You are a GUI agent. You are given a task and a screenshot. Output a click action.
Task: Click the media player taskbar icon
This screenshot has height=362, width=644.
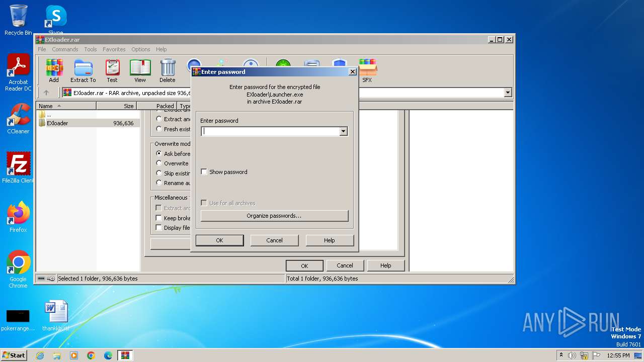click(x=74, y=355)
